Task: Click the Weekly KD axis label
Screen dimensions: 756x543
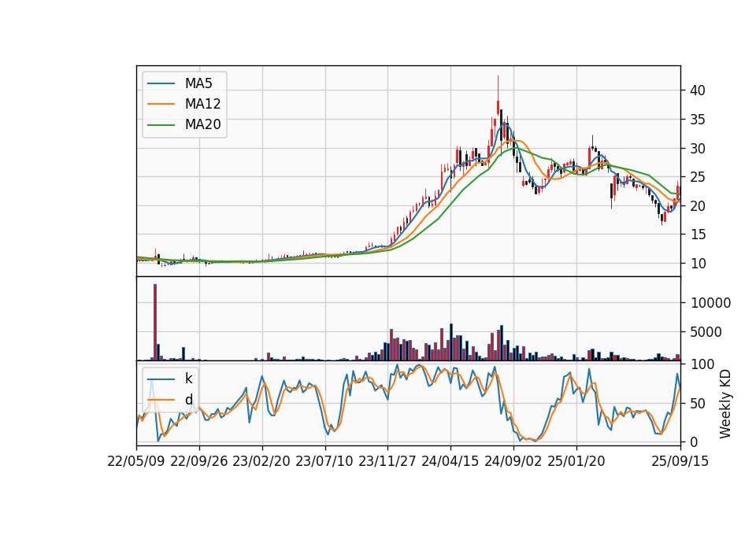Action: click(x=725, y=404)
